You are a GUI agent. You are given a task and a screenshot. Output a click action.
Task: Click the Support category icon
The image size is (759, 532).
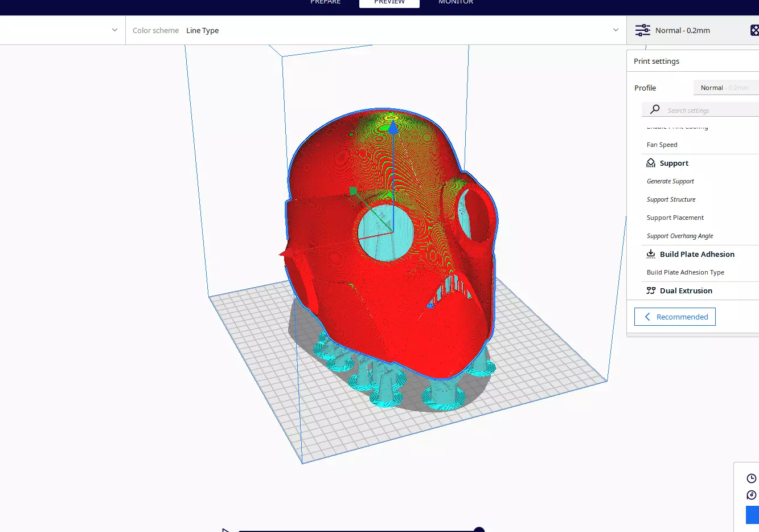click(x=651, y=163)
